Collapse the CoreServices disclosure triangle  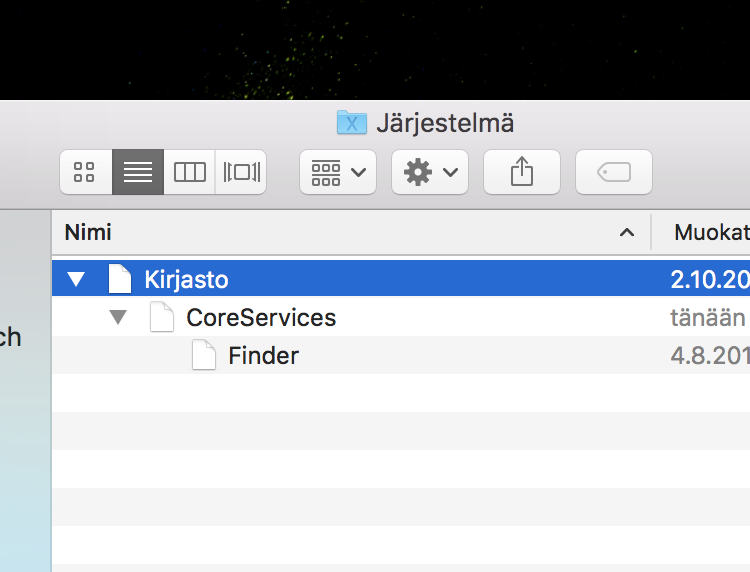tap(118, 317)
